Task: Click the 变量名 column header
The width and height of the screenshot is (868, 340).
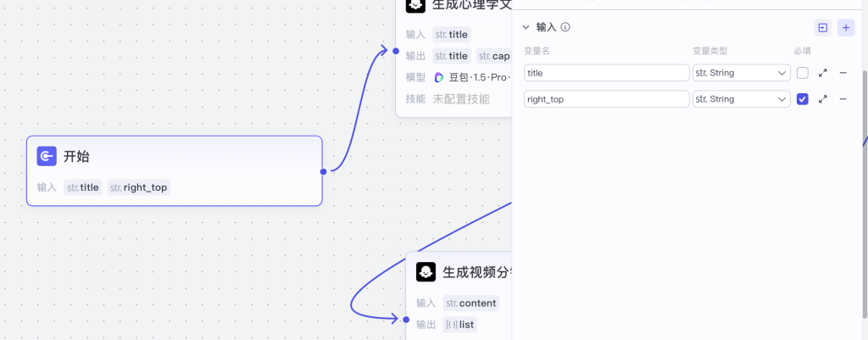Action: [x=537, y=51]
